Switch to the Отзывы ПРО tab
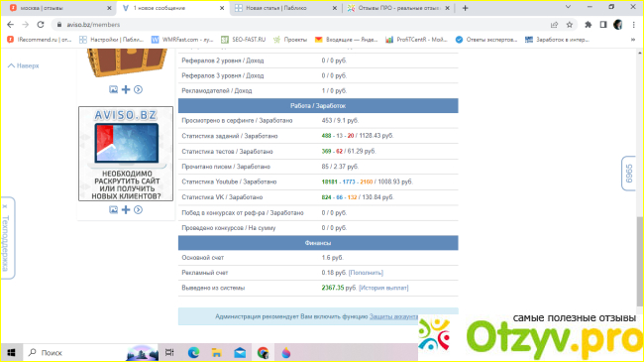644x362 pixels. click(x=398, y=8)
